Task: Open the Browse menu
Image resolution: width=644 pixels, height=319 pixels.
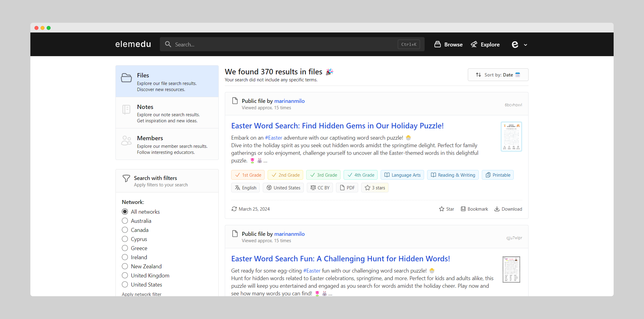Action: [x=448, y=44]
